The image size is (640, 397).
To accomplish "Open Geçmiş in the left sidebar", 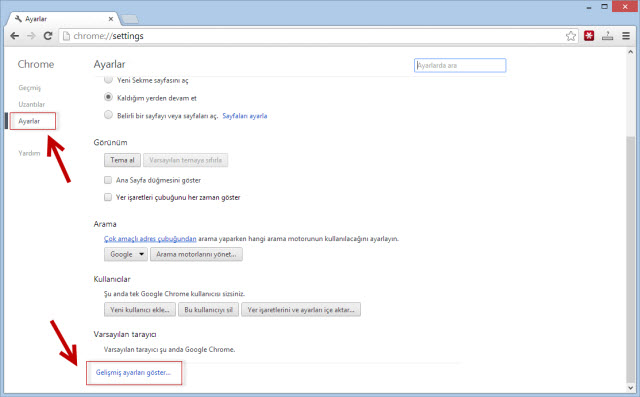I will point(29,88).
